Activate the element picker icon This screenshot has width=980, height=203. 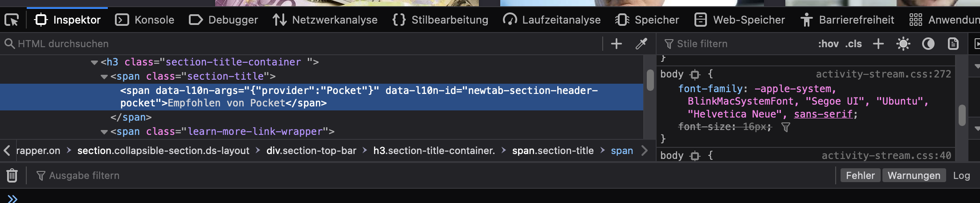tap(12, 20)
